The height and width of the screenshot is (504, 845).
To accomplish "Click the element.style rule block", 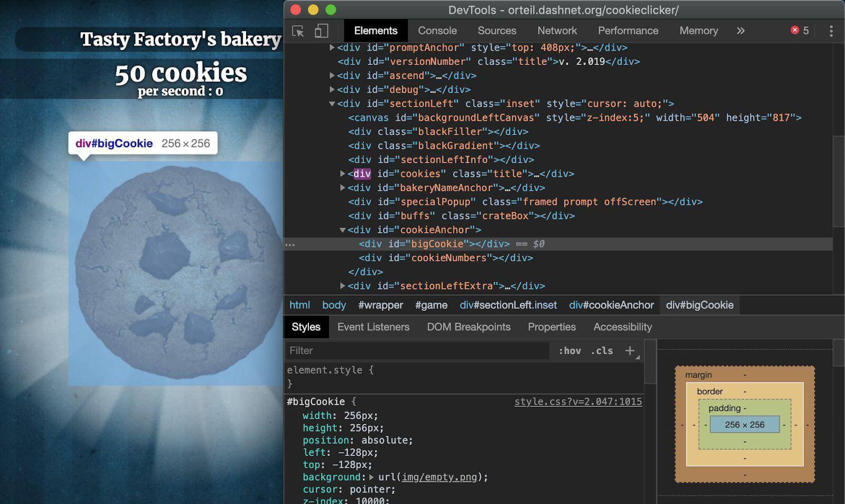I will tap(465, 377).
